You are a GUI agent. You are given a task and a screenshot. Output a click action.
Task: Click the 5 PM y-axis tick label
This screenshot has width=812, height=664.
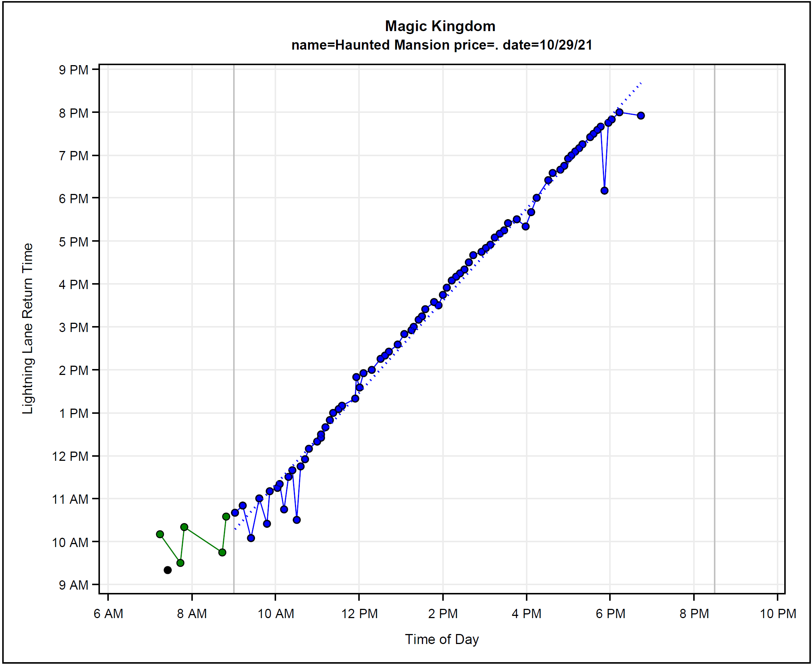[x=73, y=242]
